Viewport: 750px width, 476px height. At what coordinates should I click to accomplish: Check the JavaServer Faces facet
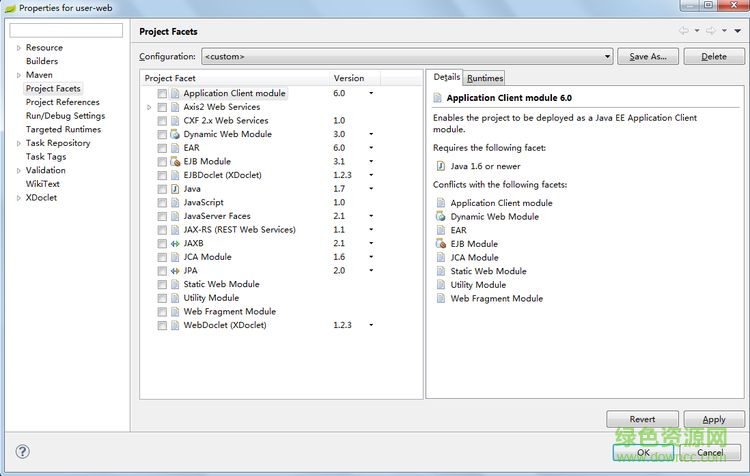pos(162,216)
